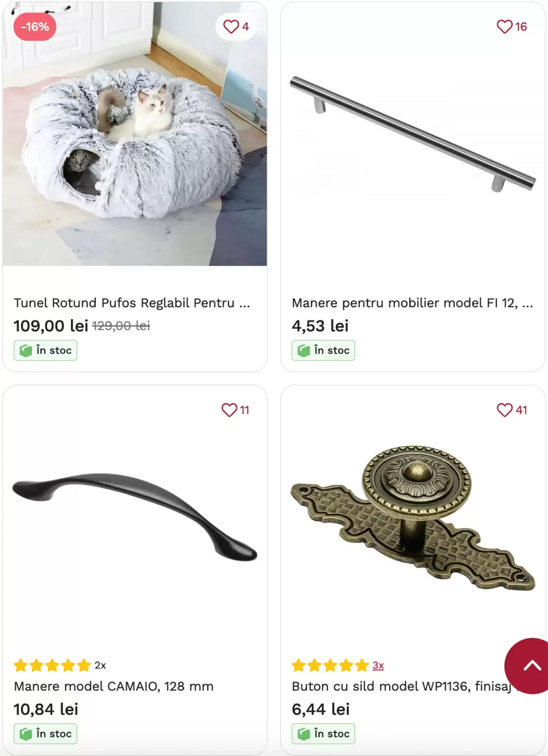View the fluffy cat tunnel product image

(135, 134)
